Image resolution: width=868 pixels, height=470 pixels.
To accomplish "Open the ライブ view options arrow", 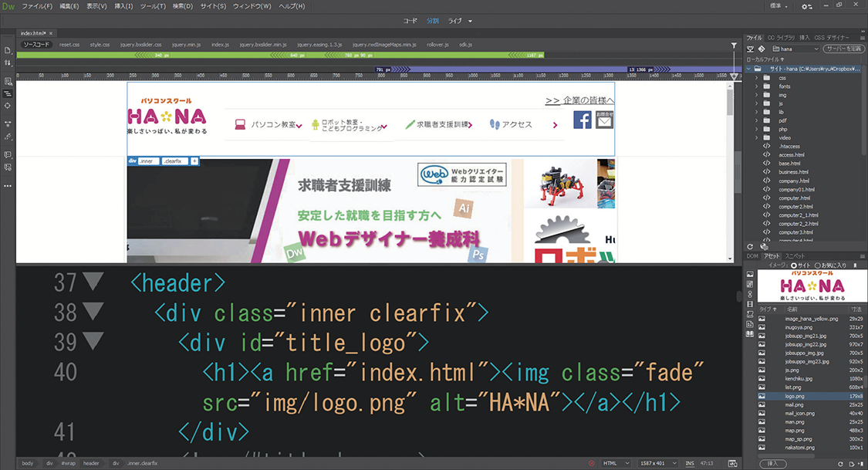I will pos(470,21).
